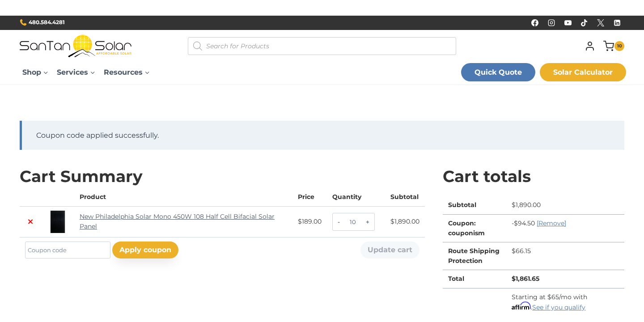This screenshot has height=322, width=644.
Task: Open the LinkedIn social icon
Action: pyautogui.click(x=617, y=23)
